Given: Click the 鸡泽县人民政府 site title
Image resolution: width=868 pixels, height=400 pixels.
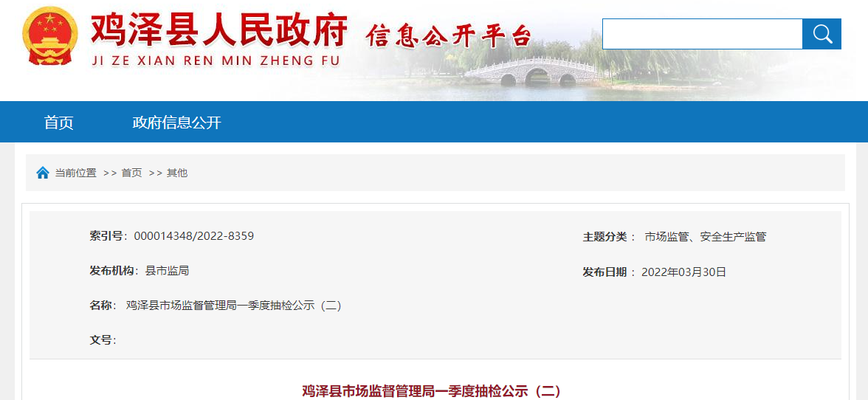Looking at the screenshot, I should click(219, 30).
